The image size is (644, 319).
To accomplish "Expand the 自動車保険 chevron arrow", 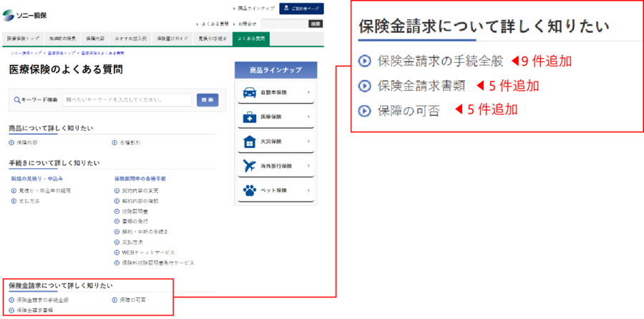I will (x=308, y=92).
